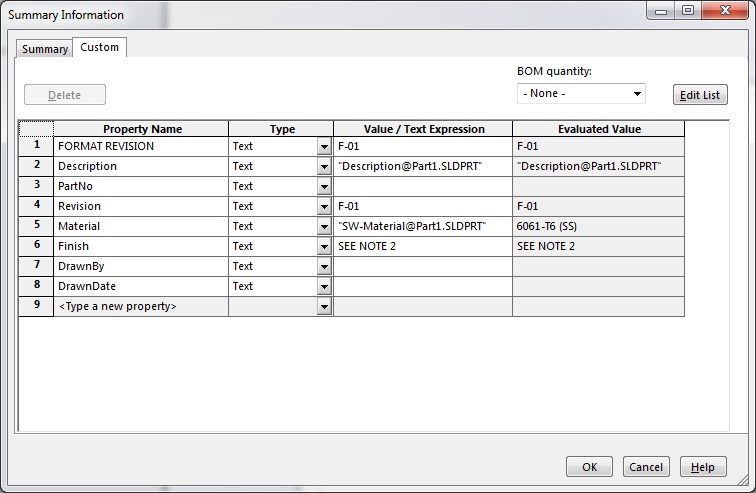Open Type dropdown for DrawnBy row
756x493 pixels.
pyautogui.click(x=324, y=266)
